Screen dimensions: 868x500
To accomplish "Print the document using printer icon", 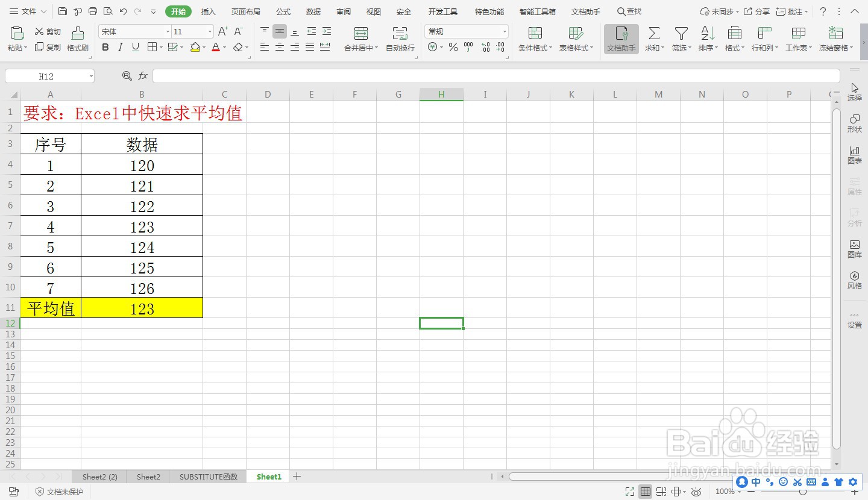I will click(x=93, y=11).
